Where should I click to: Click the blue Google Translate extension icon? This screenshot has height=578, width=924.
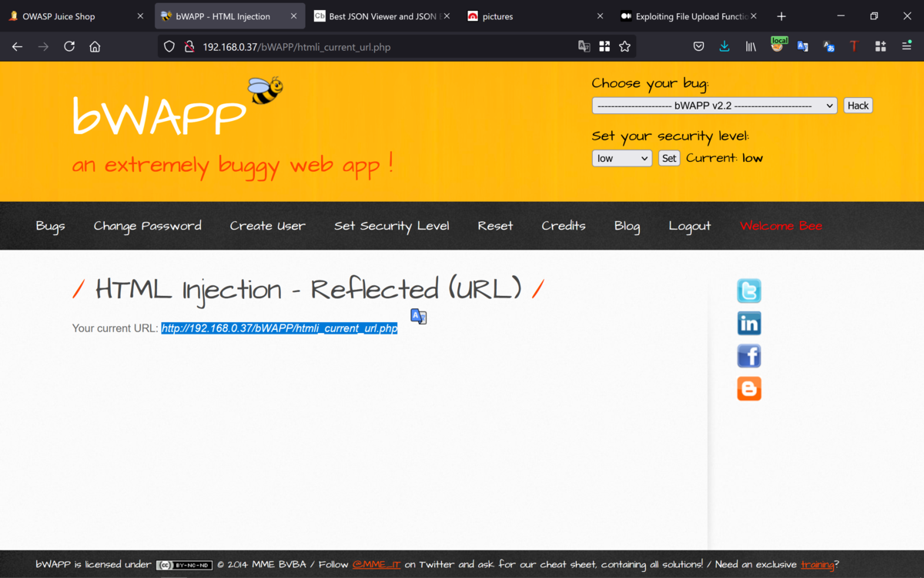pyautogui.click(x=803, y=47)
